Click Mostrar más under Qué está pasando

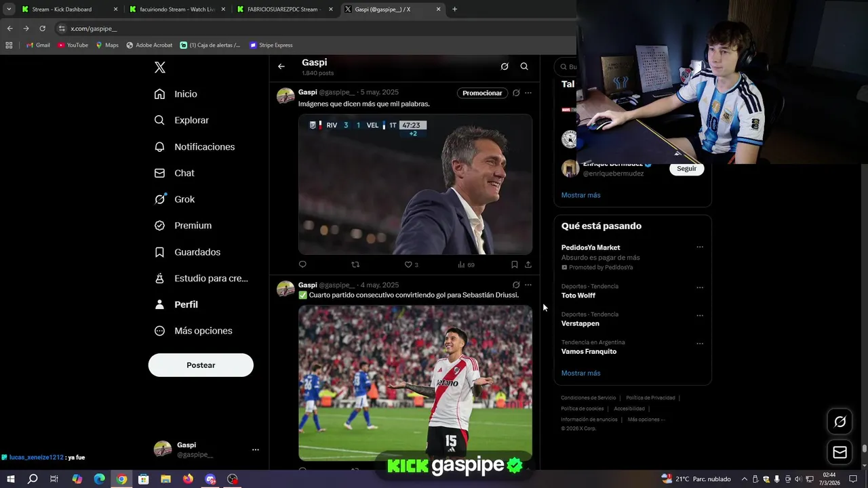(x=580, y=373)
